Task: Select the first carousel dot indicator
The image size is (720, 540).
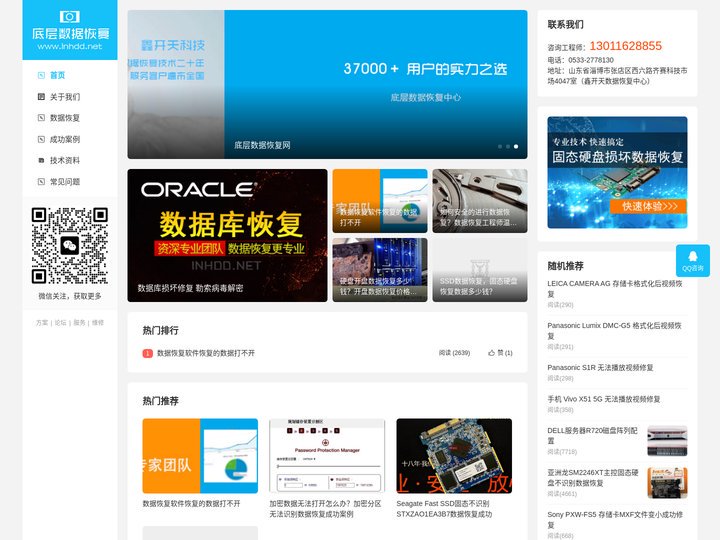Action: 500,146
